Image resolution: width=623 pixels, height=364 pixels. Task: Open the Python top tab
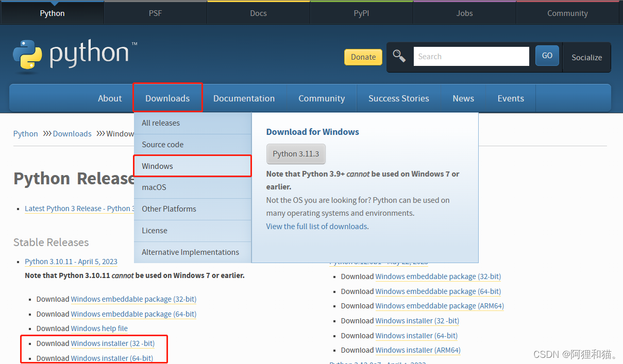click(x=52, y=13)
